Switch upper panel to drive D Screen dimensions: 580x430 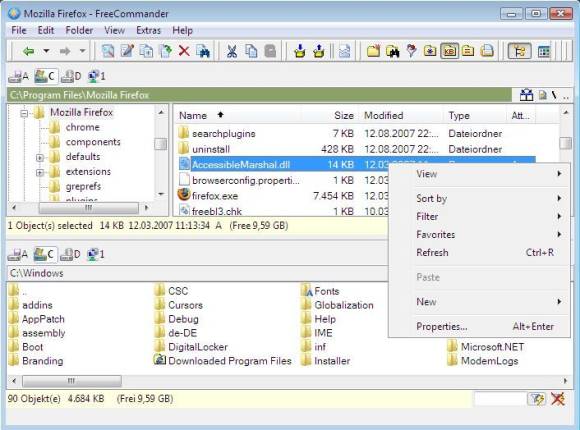(x=71, y=76)
